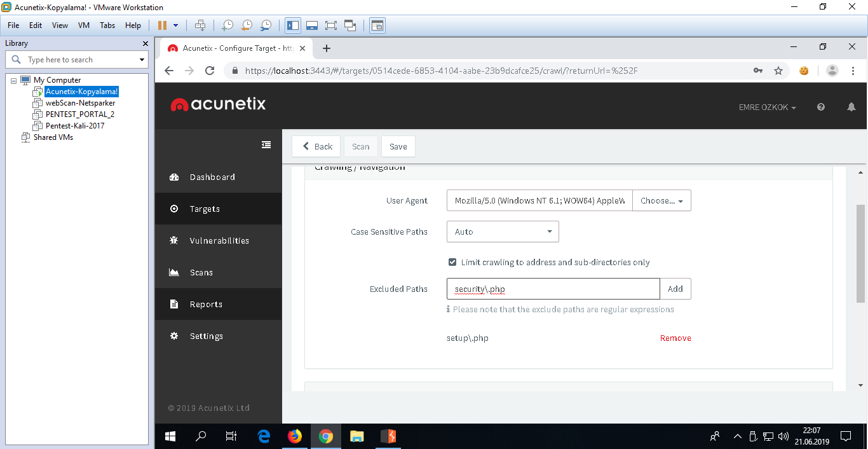Open the VM menu in VMware
The width and height of the screenshot is (868, 449).
[83, 25]
